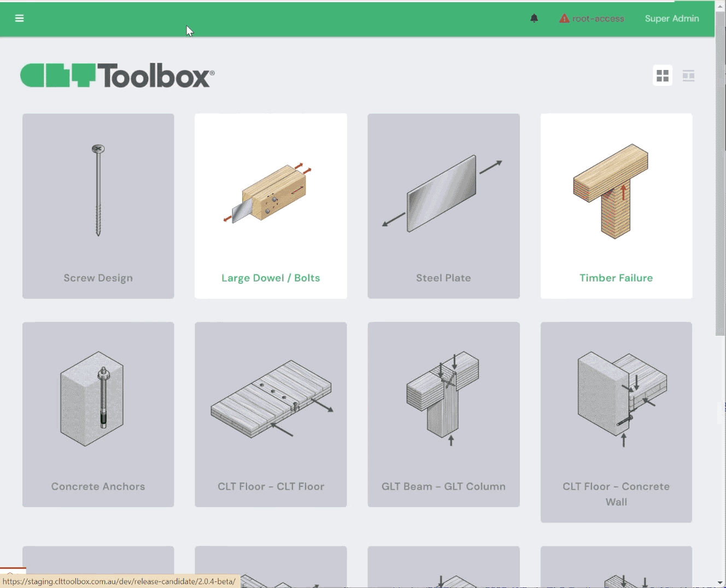Click the Steel Plate label
This screenshot has width=726, height=588.
[443, 278]
